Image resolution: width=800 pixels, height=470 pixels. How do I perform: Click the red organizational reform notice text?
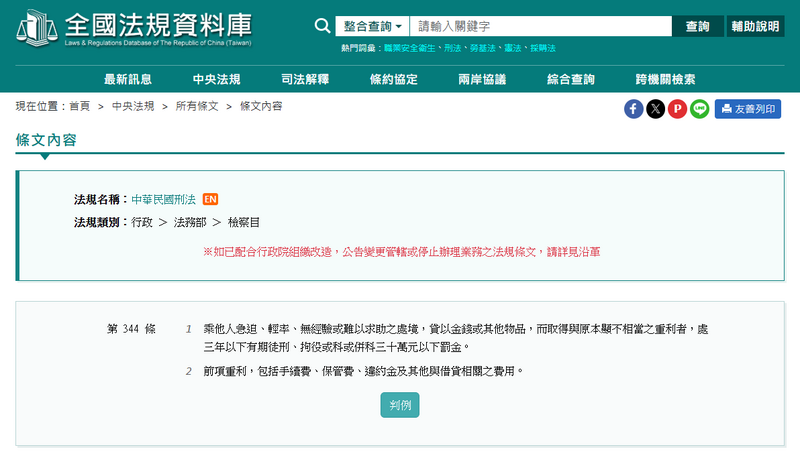click(402, 252)
